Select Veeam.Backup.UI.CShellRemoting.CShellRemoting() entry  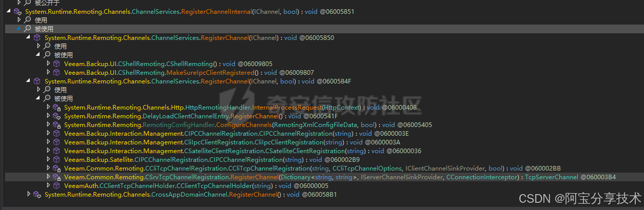[x=168, y=64]
